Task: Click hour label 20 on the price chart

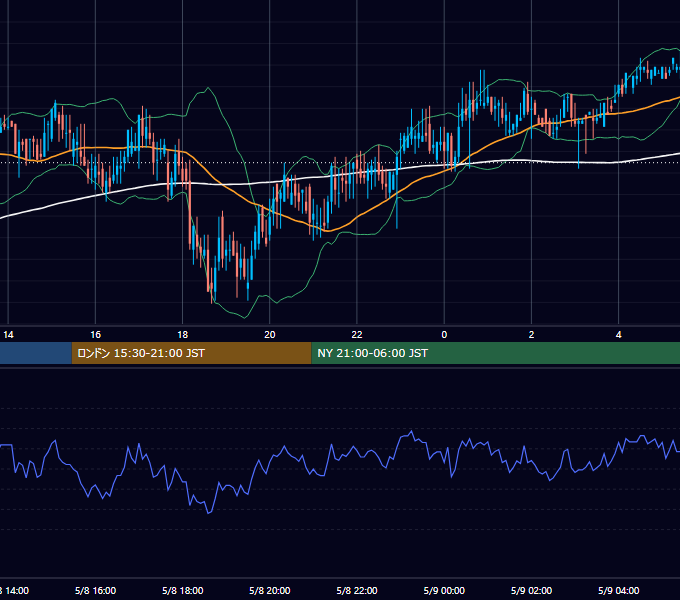Action: (x=270, y=335)
